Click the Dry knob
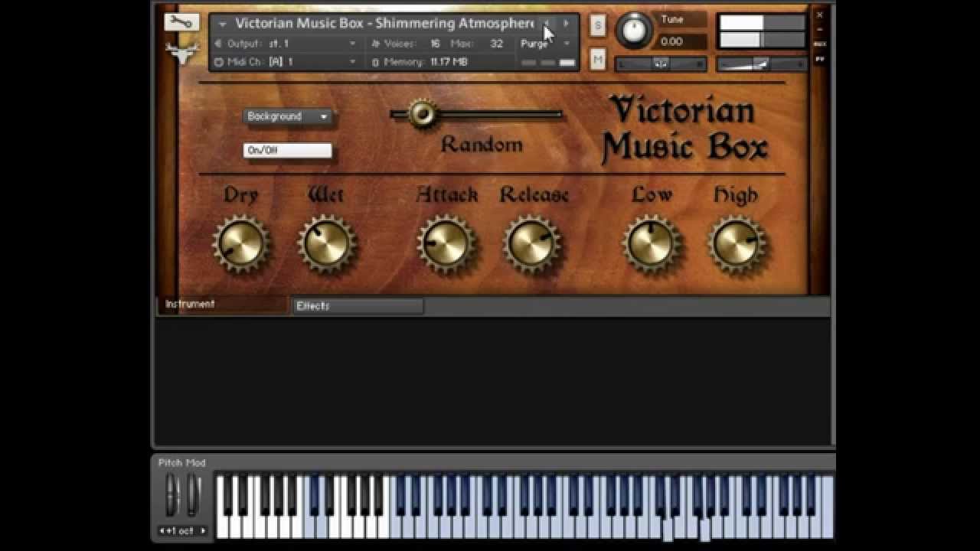 [x=241, y=244]
